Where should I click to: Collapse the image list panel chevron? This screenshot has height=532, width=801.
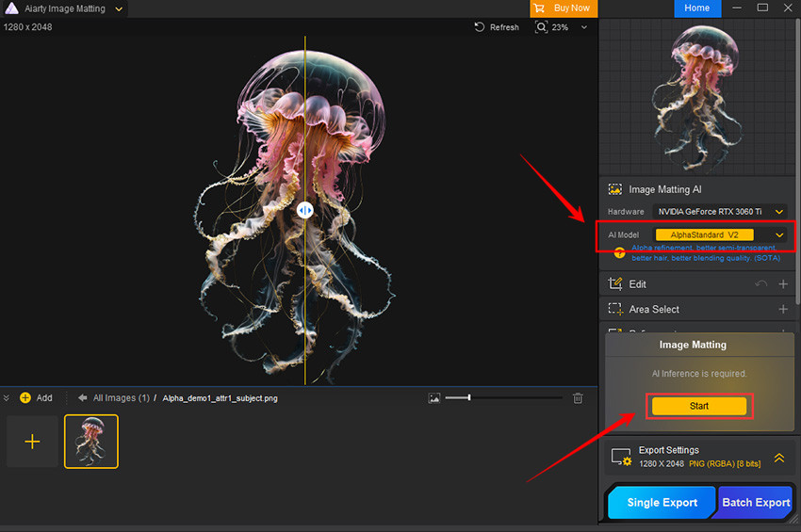tap(8, 398)
